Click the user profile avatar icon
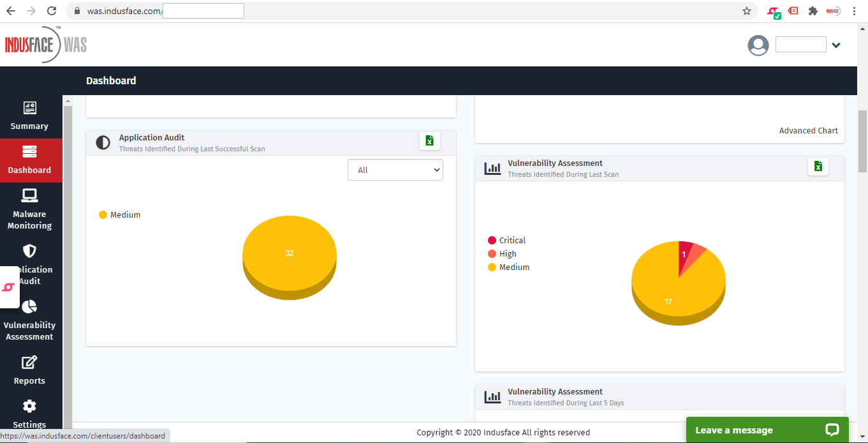 [x=758, y=45]
